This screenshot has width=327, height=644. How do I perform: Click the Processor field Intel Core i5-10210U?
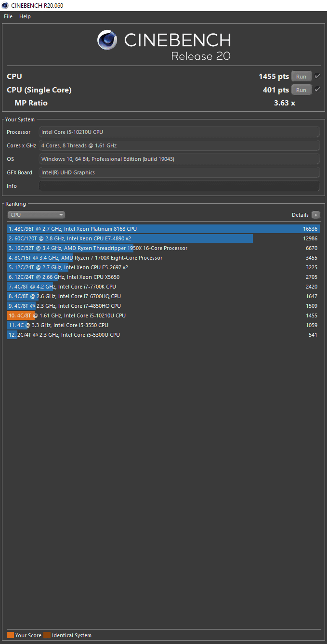(179, 132)
